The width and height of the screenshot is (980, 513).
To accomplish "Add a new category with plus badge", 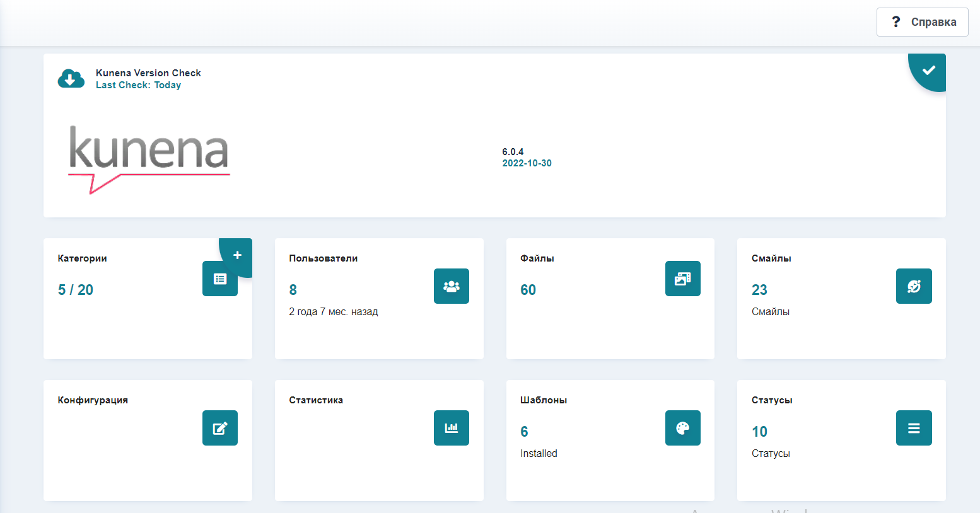I will pos(238,255).
